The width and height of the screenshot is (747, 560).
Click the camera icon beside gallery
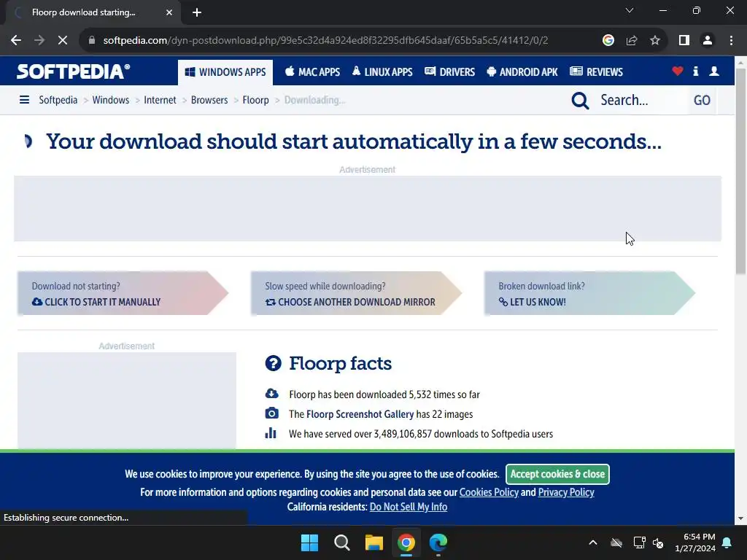point(271,413)
